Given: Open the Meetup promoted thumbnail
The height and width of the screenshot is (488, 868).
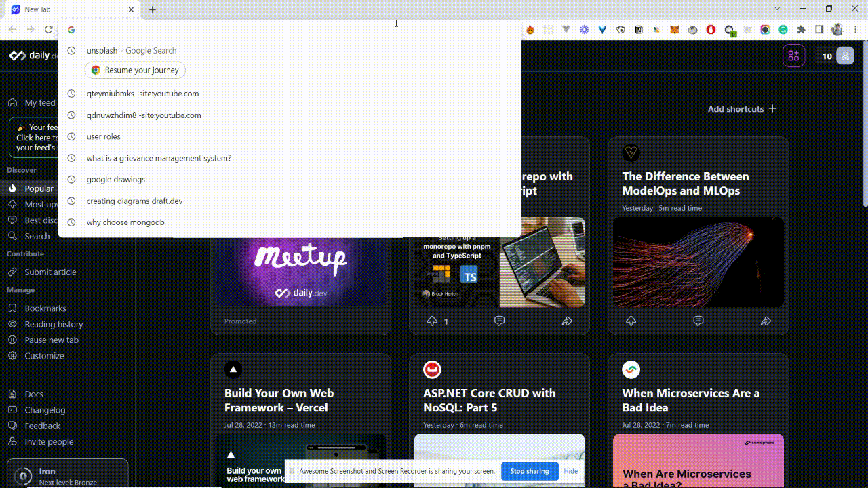Looking at the screenshot, I should pyautogui.click(x=300, y=272).
